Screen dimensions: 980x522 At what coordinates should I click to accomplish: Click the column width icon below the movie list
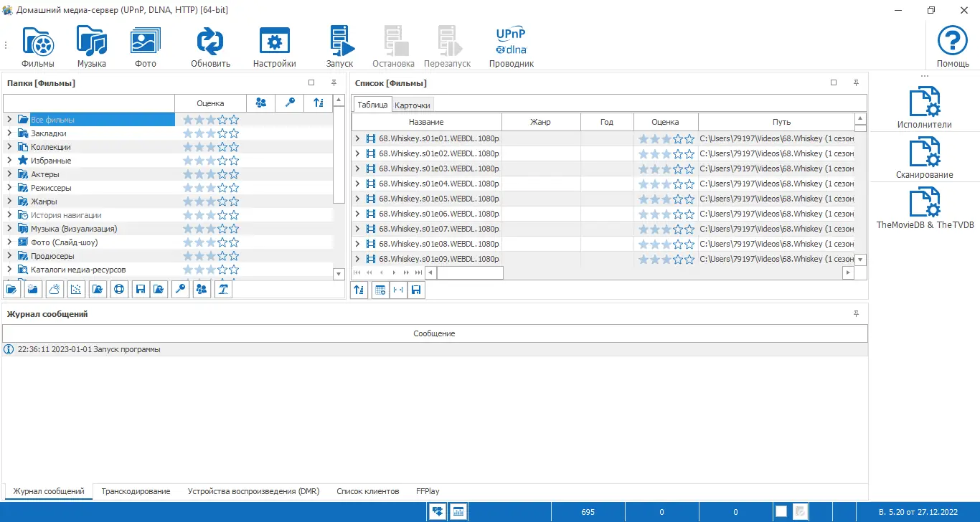click(397, 290)
